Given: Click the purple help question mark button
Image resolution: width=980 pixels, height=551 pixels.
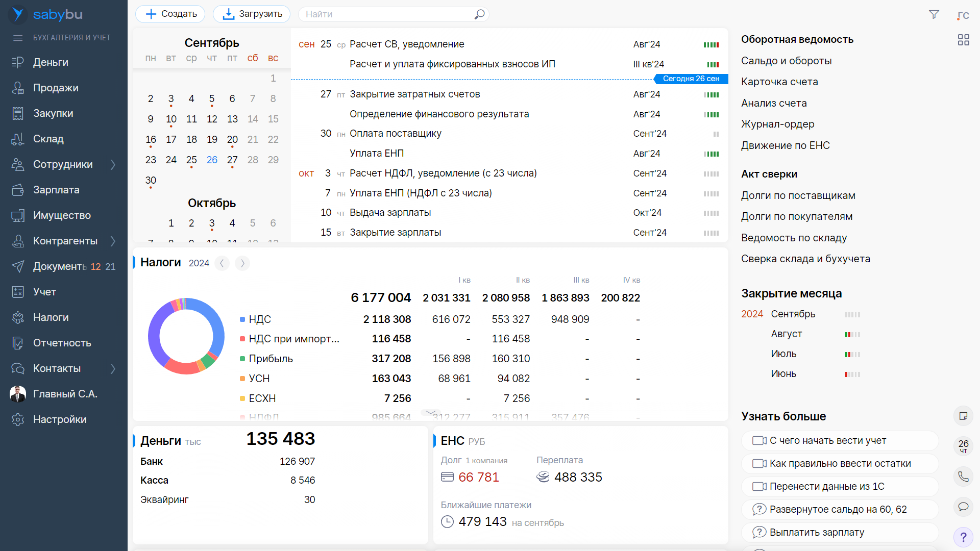Looking at the screenshot, I should pyautogui.click(x=963, y=537).
